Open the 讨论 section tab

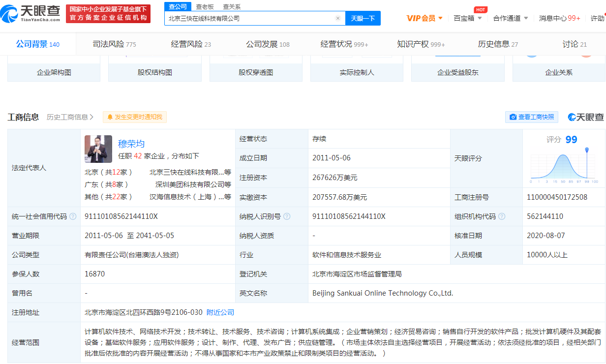(575, 44)
